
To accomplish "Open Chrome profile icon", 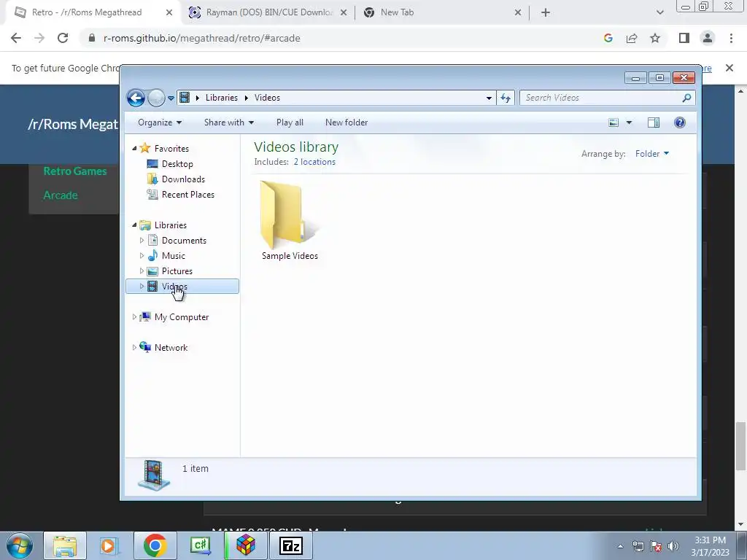I will tap(708, 38).
